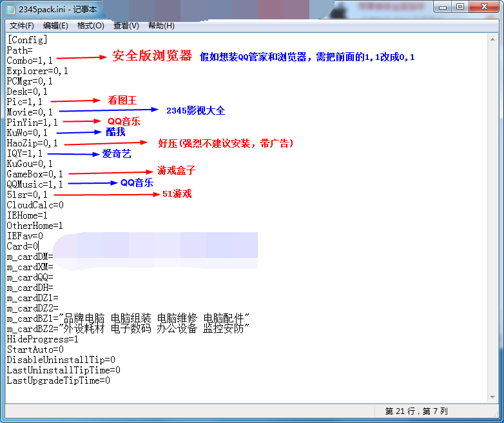The height and width of the screenshot is (423, 504).
Task: Click the OtherHome=1 line
Action: coord(35,226)
